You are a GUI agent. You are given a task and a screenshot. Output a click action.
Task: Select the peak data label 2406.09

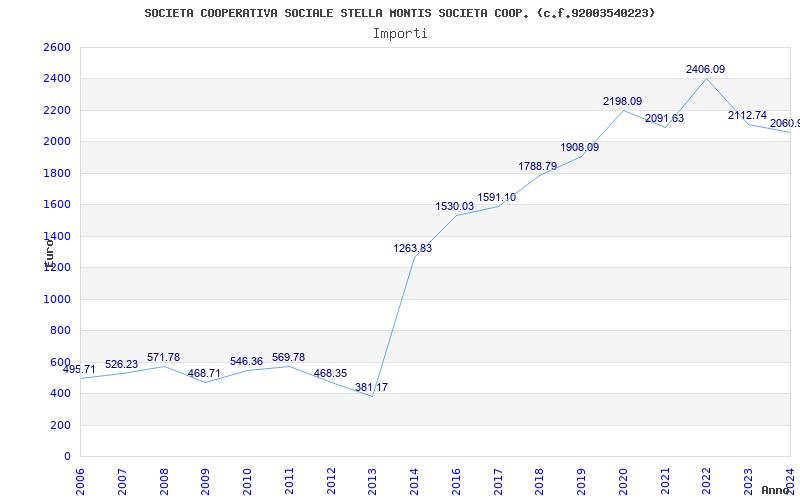(706, 69)
